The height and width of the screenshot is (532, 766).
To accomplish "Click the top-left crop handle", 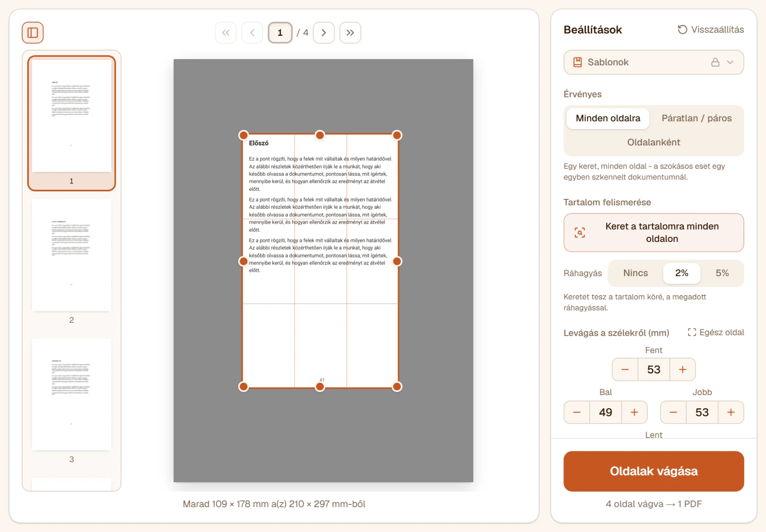I will pyautogui.click(x=243, y=135).
